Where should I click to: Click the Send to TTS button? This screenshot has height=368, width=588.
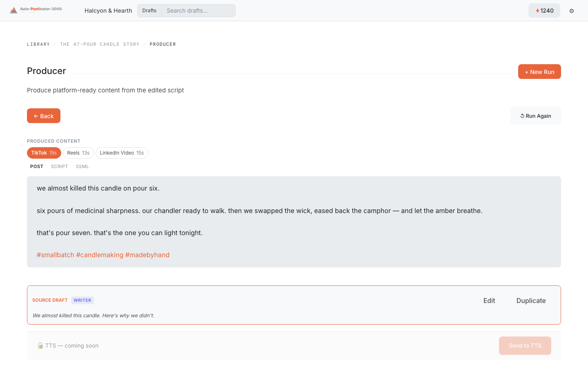(x=525, y=346)
